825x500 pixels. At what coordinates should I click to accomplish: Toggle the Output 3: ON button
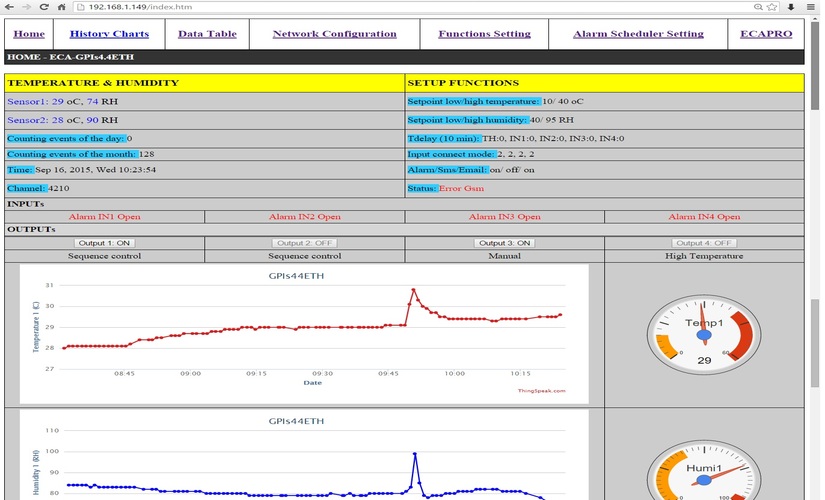[x=504, y=243]
